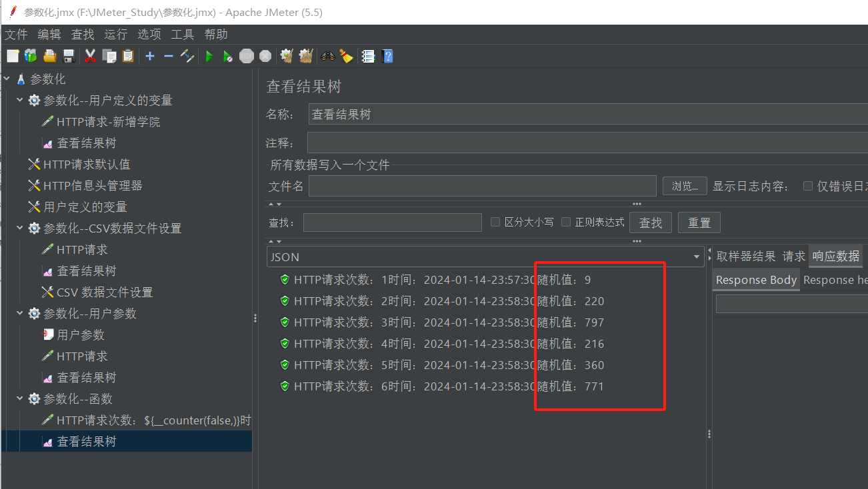Switch to the 取样器结果 tab

point(746,256)
